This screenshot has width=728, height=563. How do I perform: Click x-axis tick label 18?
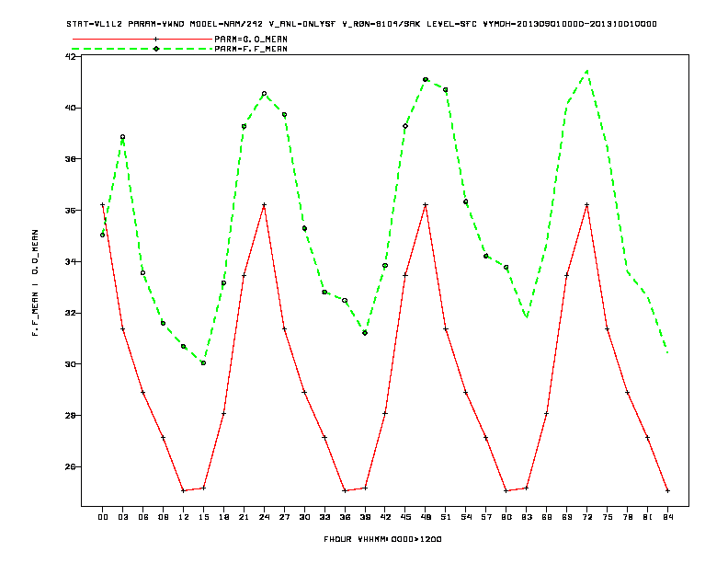point(223,517)
